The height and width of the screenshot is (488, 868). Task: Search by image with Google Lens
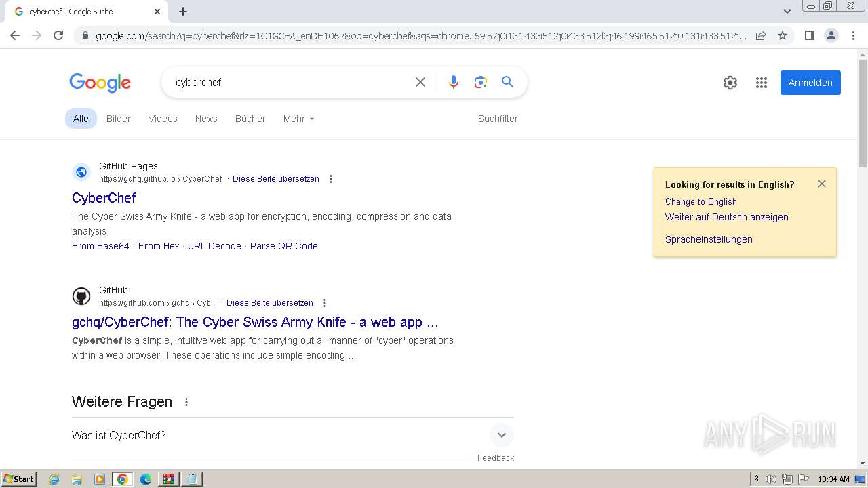(481, 82)
